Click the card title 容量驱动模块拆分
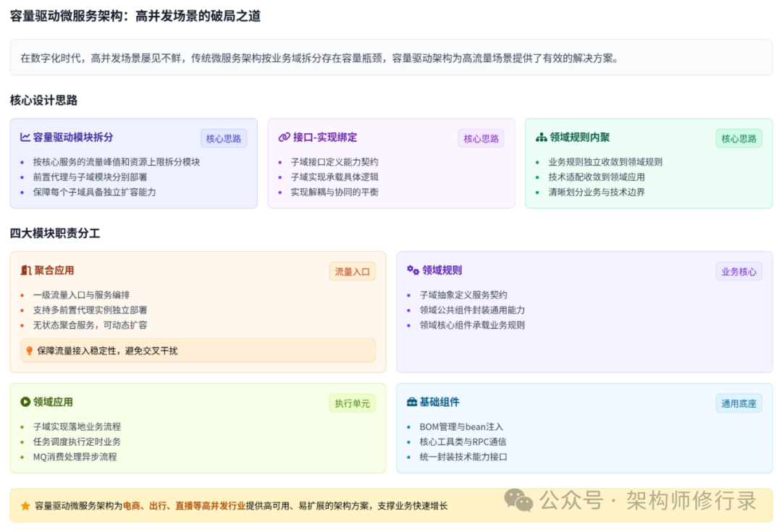Screen dimensions: 782x532 (73, 137)
